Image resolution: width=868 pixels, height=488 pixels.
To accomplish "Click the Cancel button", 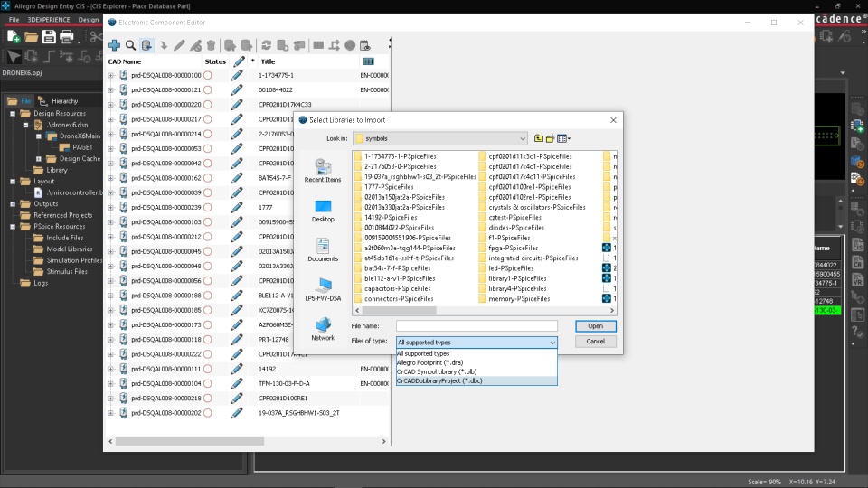I will 596,342.
